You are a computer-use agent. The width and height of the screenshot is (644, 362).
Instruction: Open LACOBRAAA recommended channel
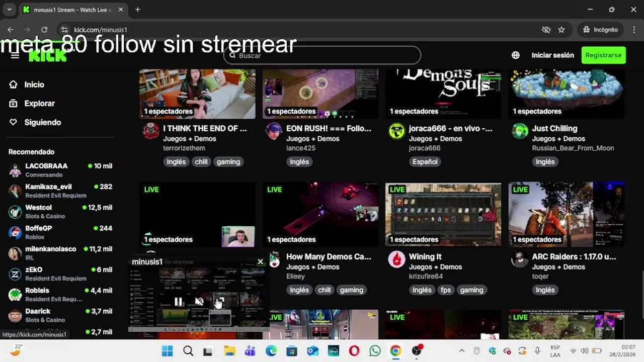[x=60, y=170]
